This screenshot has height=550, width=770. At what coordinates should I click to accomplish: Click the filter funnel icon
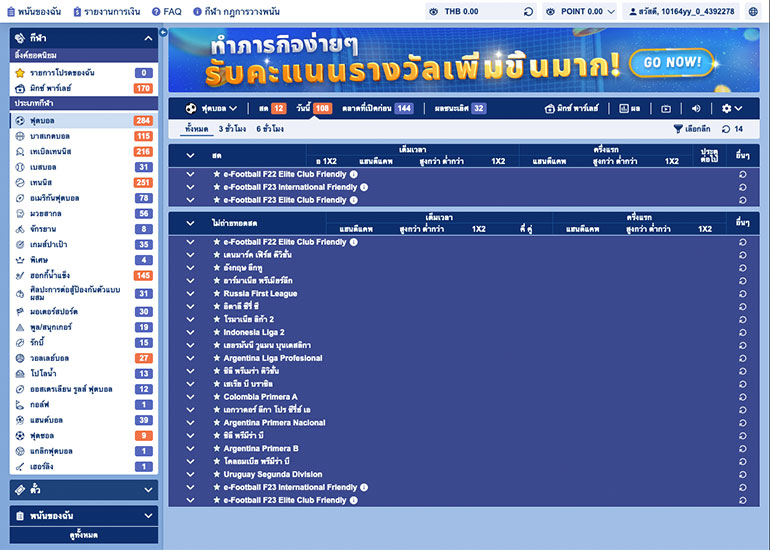(678, 129)
